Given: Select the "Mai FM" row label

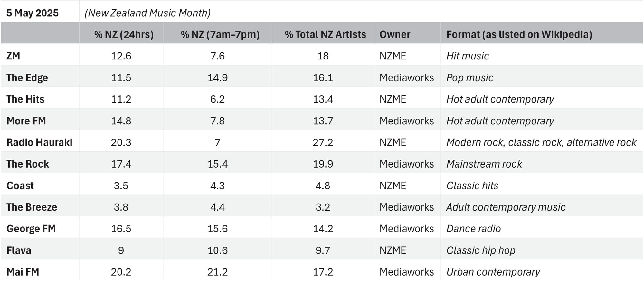Looking at the screenshot, I should pos(23,272).
